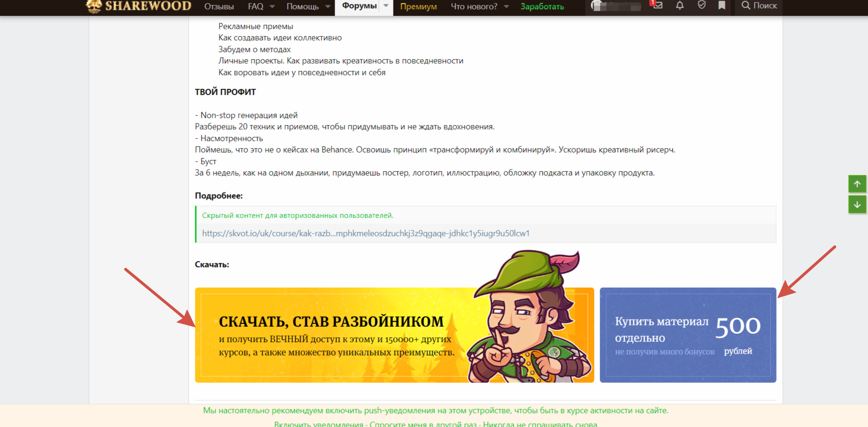
Task: Open the Sharewood logo home link
Action: [138, 6]
